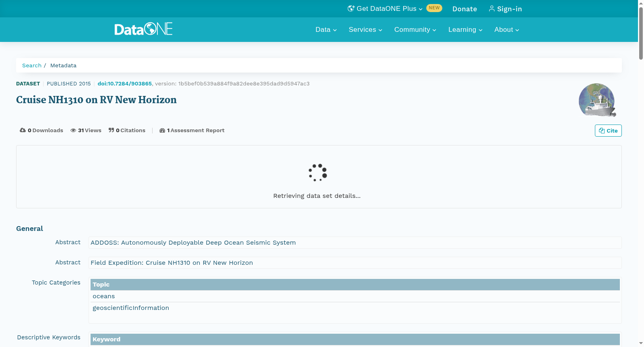Expand the Data menu
This screenshot has width=644, height=347.
click(x=326, y=29)
